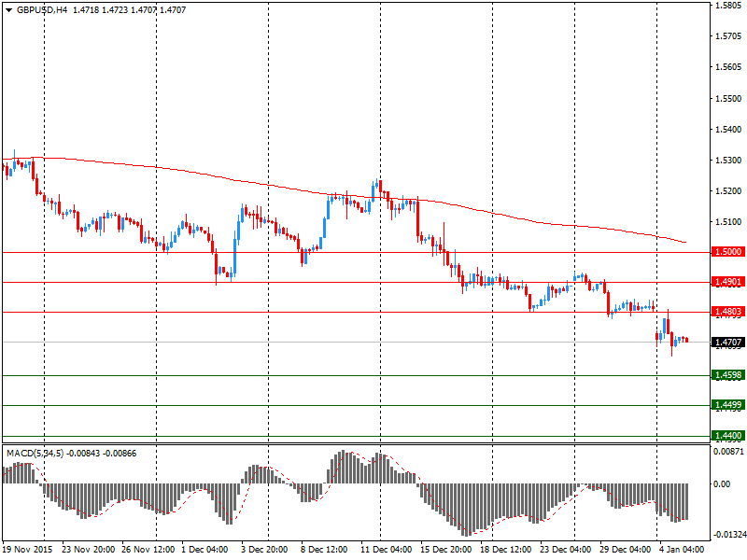Click the 15 Dec 20:00 time label
The height and width of the screenshot is (560, 747).
[446, 549]
